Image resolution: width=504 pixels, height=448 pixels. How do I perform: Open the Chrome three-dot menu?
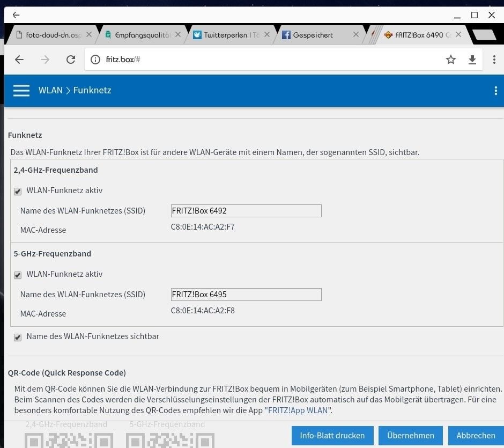494,60
